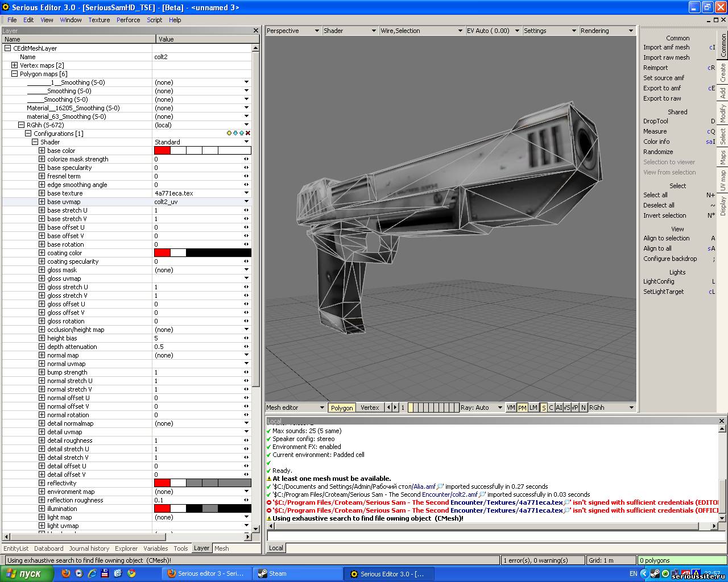Viewport: 728px width, 582px height.
Task: Click Select all in Select group
Action: click(x=655, y=195)
